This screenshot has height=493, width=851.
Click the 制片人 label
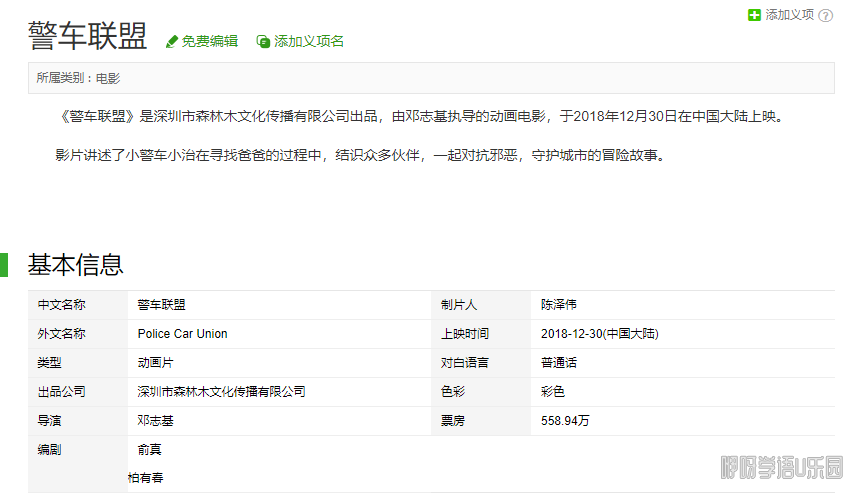pos(459,305)
